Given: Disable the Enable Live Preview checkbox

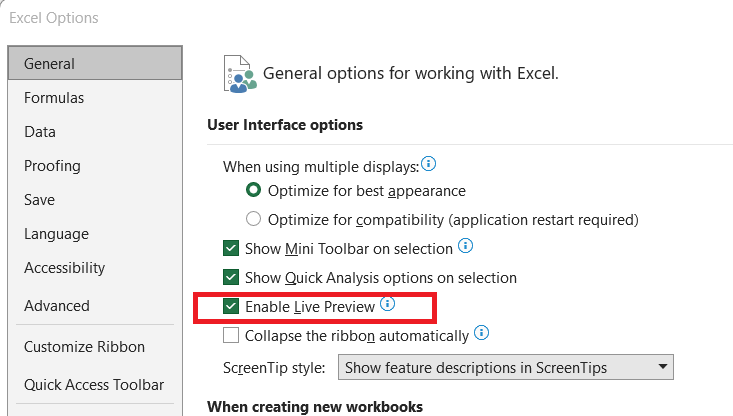Looking at the screenshot, I should [231, 306].
